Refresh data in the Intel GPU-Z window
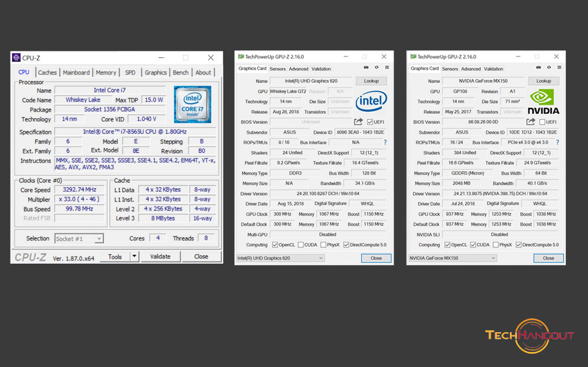 pos(376,67)
